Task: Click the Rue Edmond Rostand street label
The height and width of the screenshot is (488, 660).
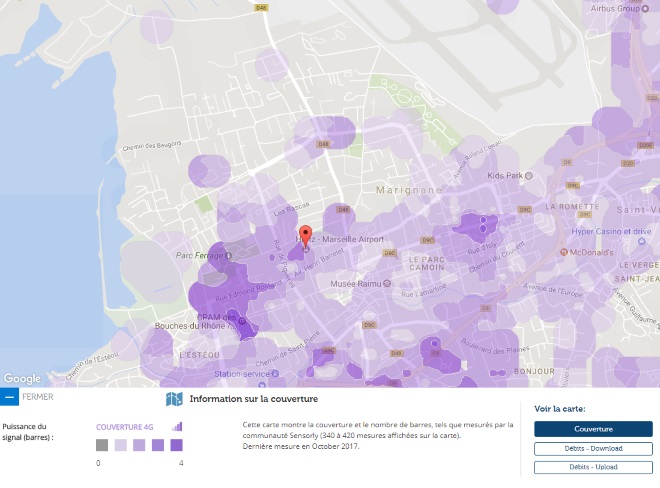Action: click(248, 291)
